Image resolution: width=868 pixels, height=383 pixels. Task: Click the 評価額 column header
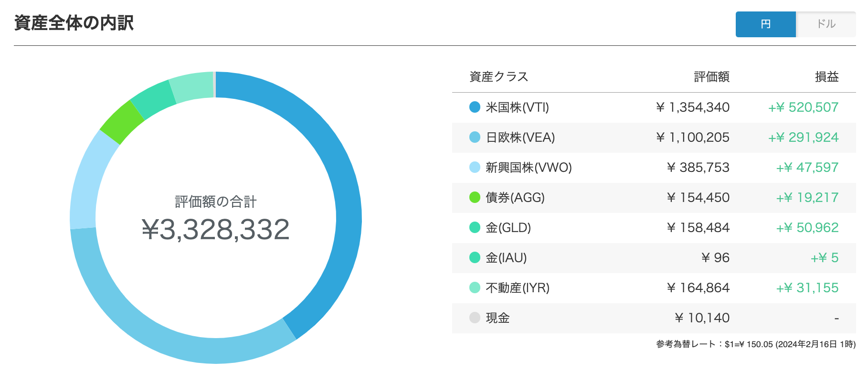click(711, 76)
